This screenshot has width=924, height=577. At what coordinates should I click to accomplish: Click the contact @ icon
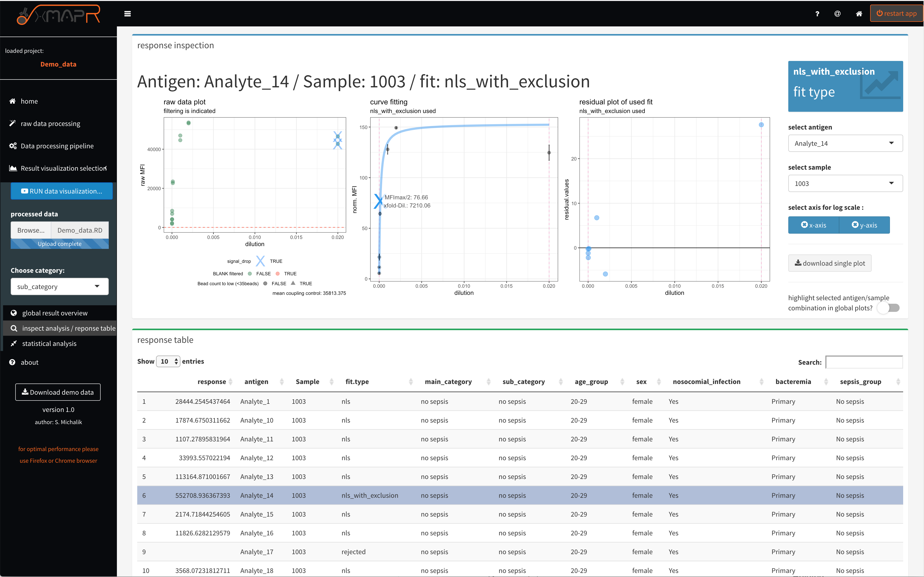837,13
